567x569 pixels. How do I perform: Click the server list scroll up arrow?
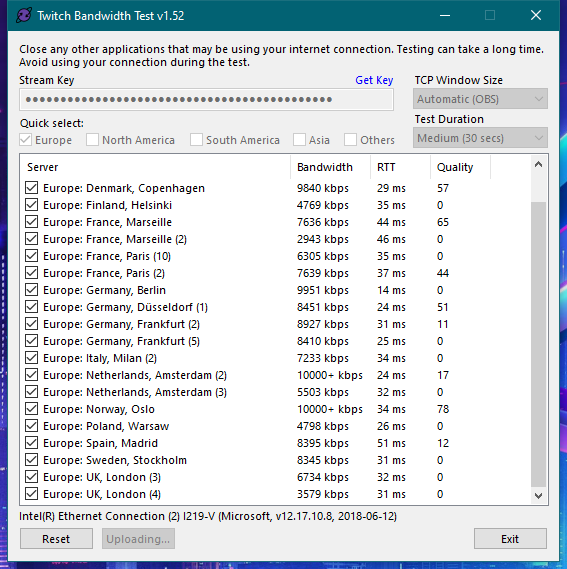tap(538, 164)
